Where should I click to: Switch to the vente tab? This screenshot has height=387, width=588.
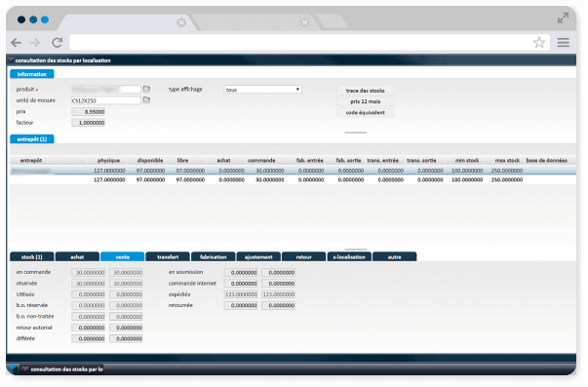point(123,257)
